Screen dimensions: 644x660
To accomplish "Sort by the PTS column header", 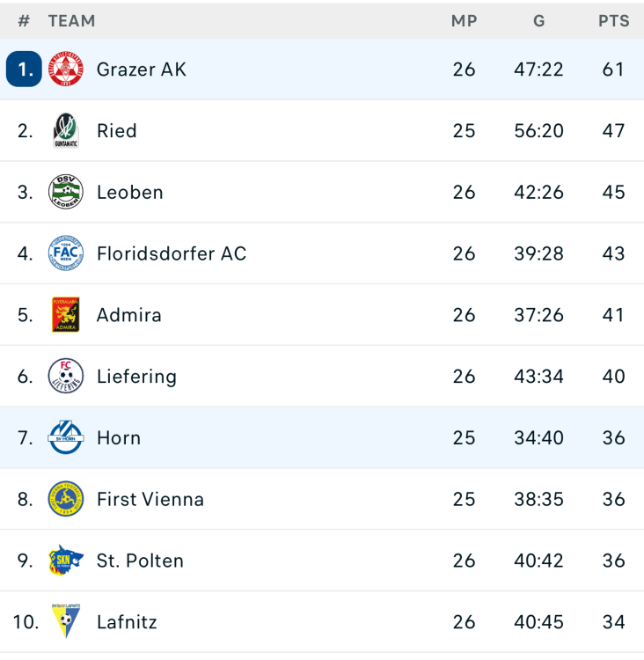I will tap(613, 21).
